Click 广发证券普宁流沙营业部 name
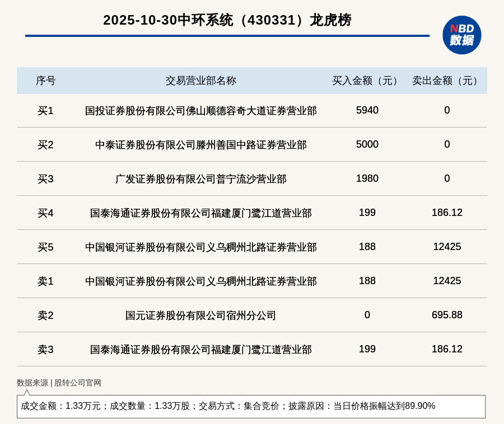 200,179
